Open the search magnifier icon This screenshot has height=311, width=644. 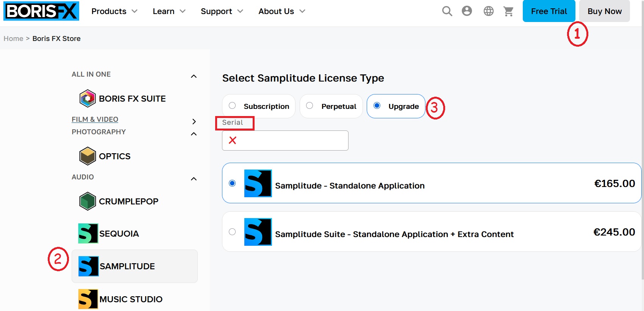447,11
